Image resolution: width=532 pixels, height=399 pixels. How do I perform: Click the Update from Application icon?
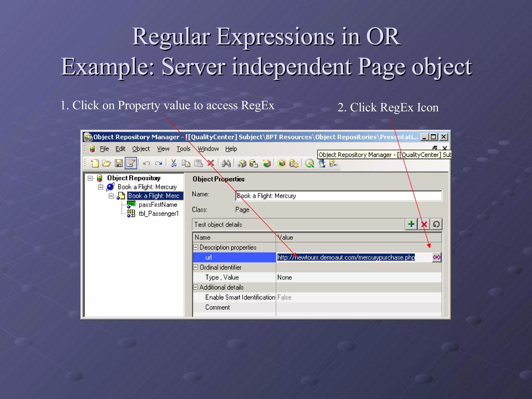pyautogui.click(x=254, y=163)
